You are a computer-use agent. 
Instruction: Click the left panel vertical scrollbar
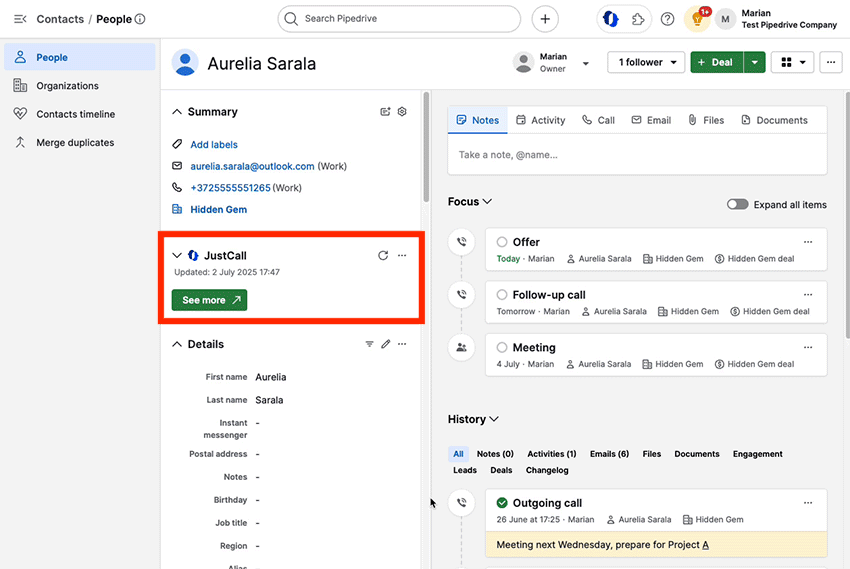coord(426,147)
